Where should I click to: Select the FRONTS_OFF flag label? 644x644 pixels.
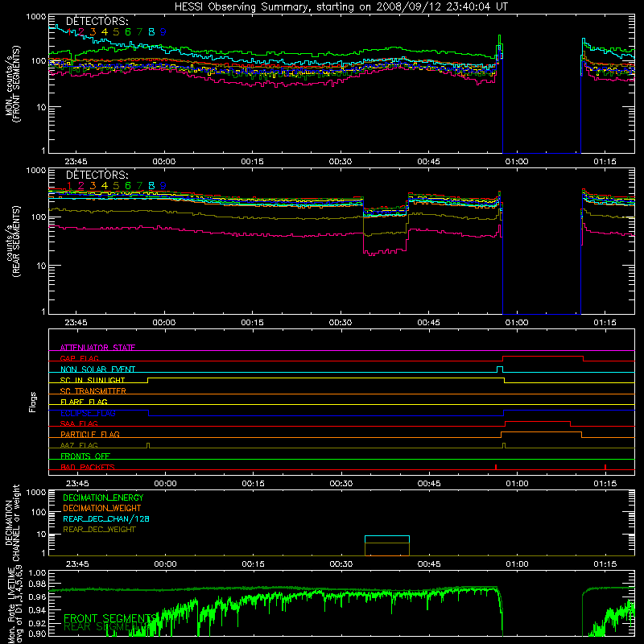click(x=85, y=456)
